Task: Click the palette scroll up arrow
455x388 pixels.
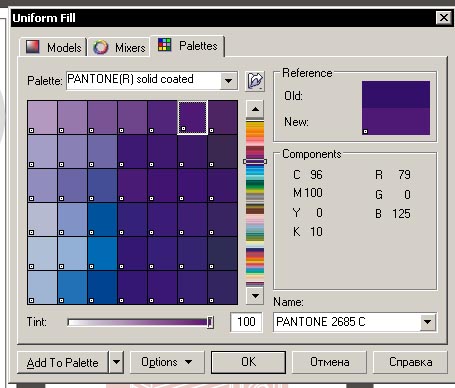Action: [x=255, y=109]
